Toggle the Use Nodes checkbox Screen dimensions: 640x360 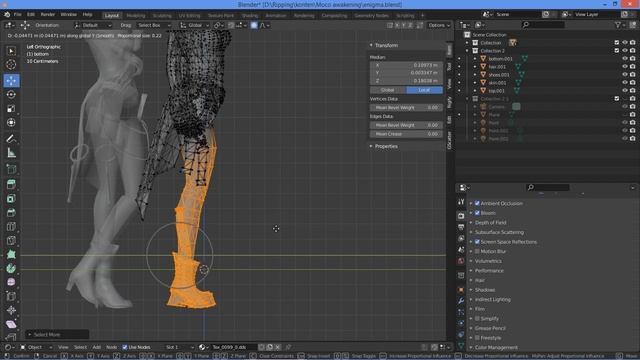125,347
